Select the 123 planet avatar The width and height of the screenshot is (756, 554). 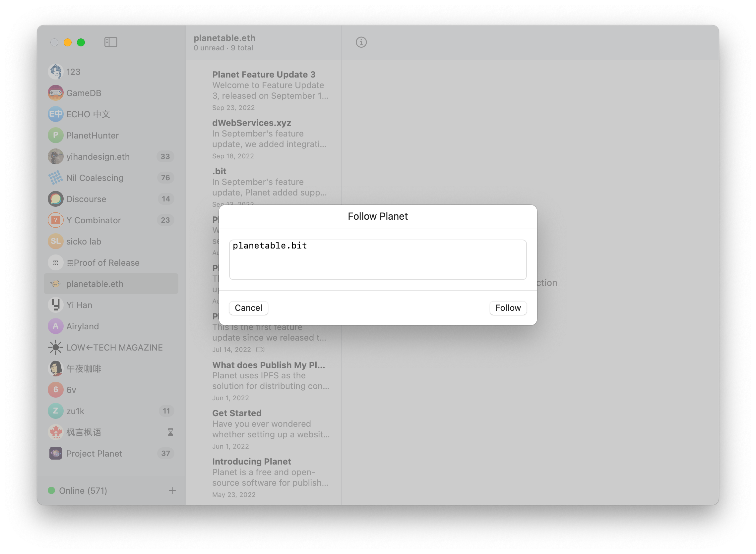click(56, 72)
